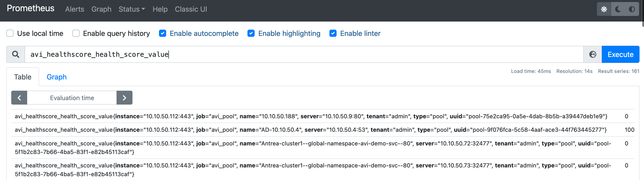
Task: Go to the Graph nav link
Action: (101, 9)
